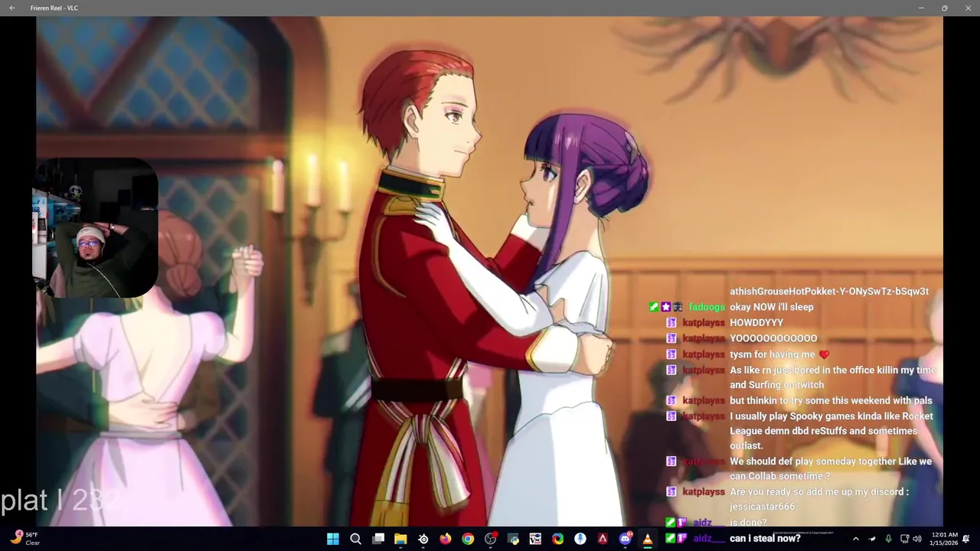
Task: Minimize the VLC window
Action: tap(921, 8)
